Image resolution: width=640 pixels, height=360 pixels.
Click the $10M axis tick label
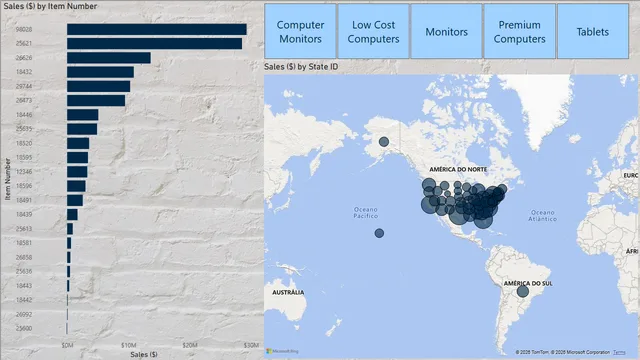click(x=129, y=345)
